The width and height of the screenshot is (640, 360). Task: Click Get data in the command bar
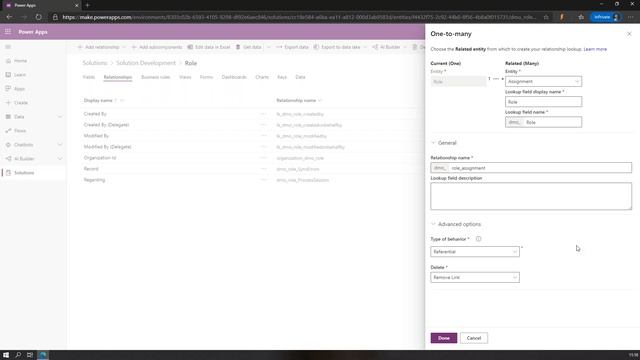[x=249, y=47]
